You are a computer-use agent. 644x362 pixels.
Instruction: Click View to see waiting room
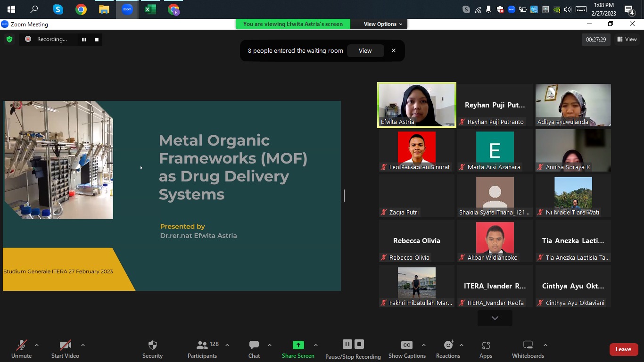pos(365,51)
